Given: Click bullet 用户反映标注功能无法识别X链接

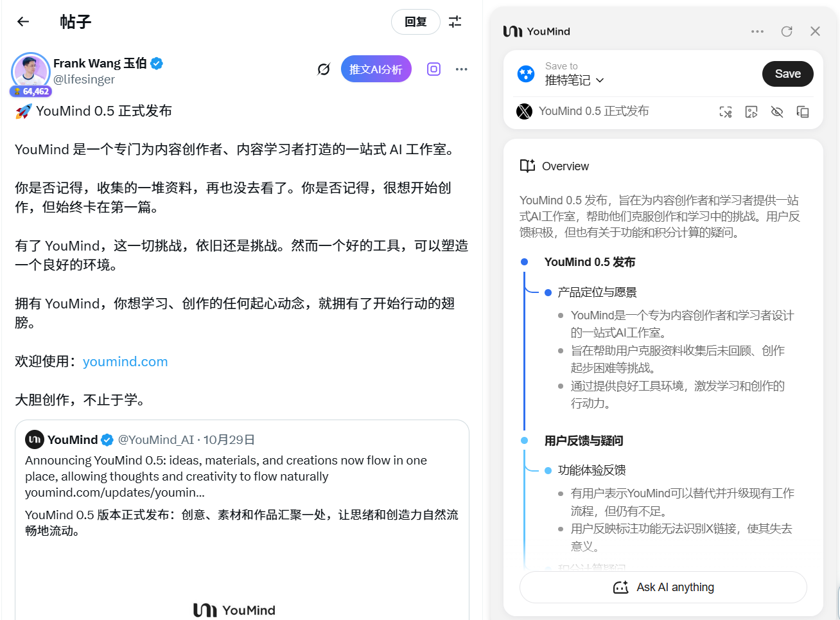Looking at the screenshot, I should click(681, 538).
